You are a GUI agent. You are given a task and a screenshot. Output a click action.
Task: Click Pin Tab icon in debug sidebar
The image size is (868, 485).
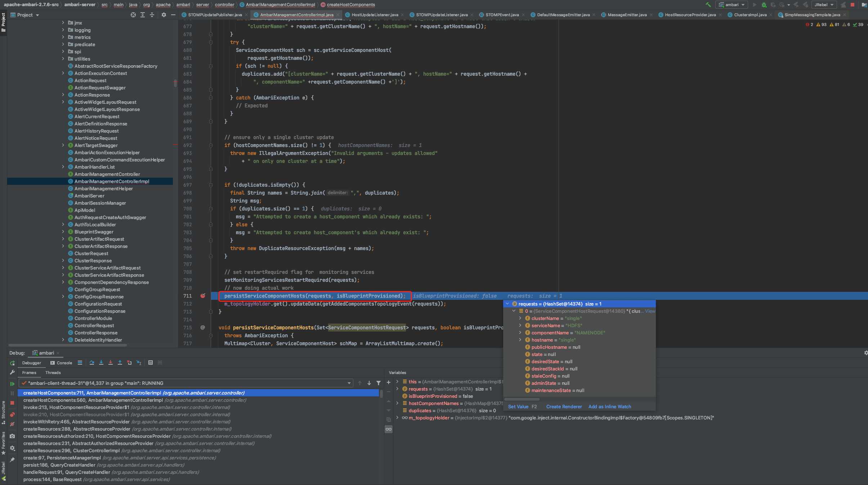click(12, 459)
